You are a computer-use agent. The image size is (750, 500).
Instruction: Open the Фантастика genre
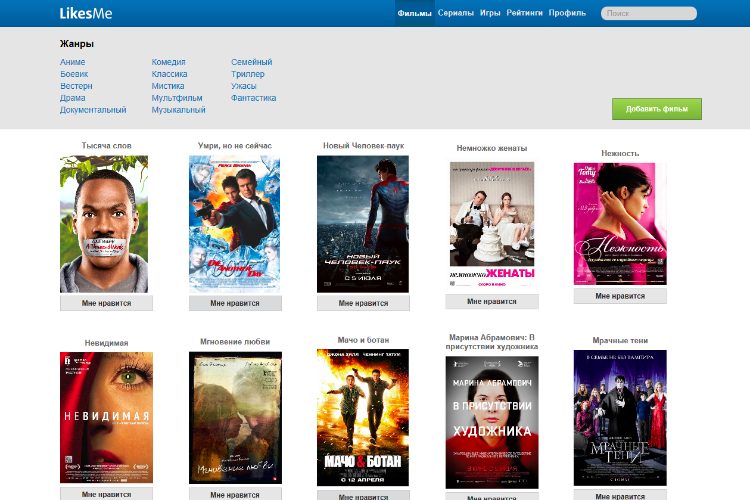click(254, 98)
